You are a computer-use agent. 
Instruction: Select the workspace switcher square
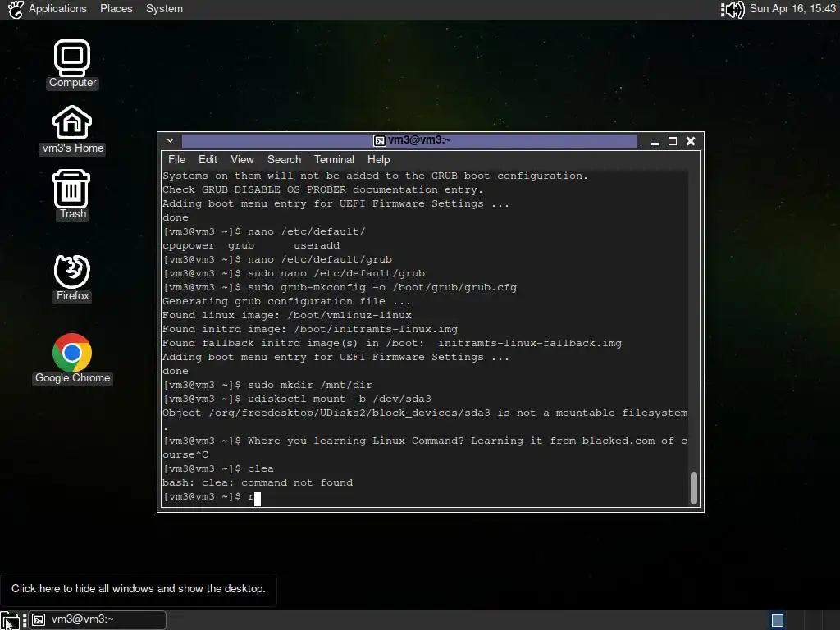[x=778, y=620]
